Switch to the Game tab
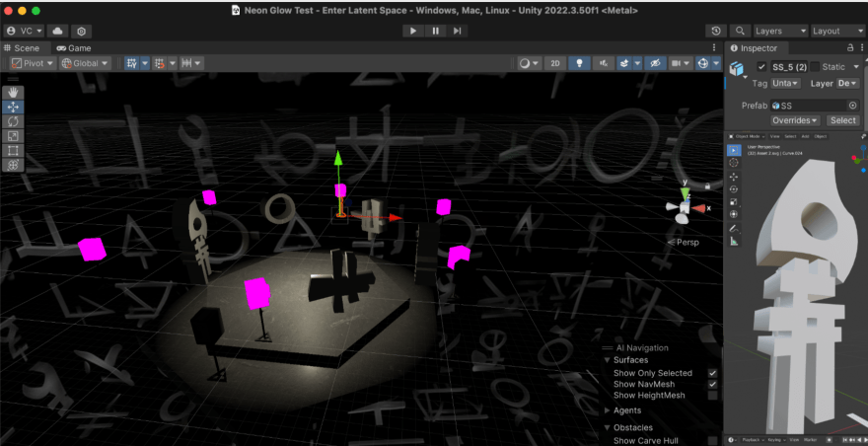Screen dimensions: 868x446 point(74,47)
